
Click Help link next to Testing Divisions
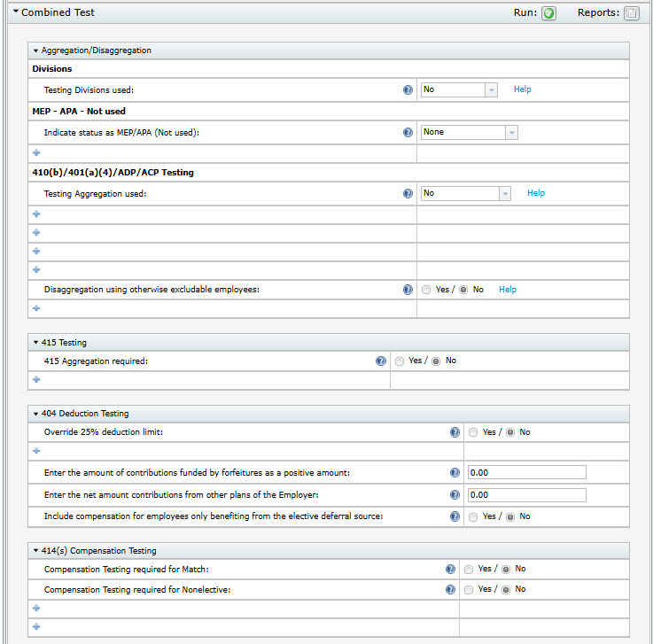coord(522,89)
